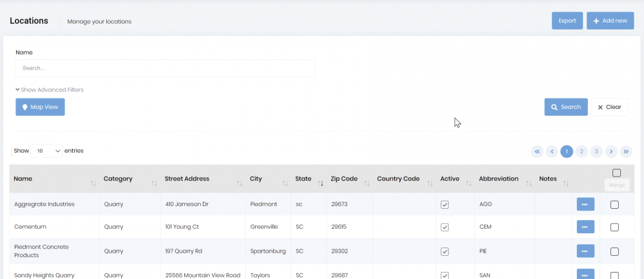The width and height of the screenshot is (644, 279).
Task: Expand Show Advanced Filters
Action: pos(50,90)
